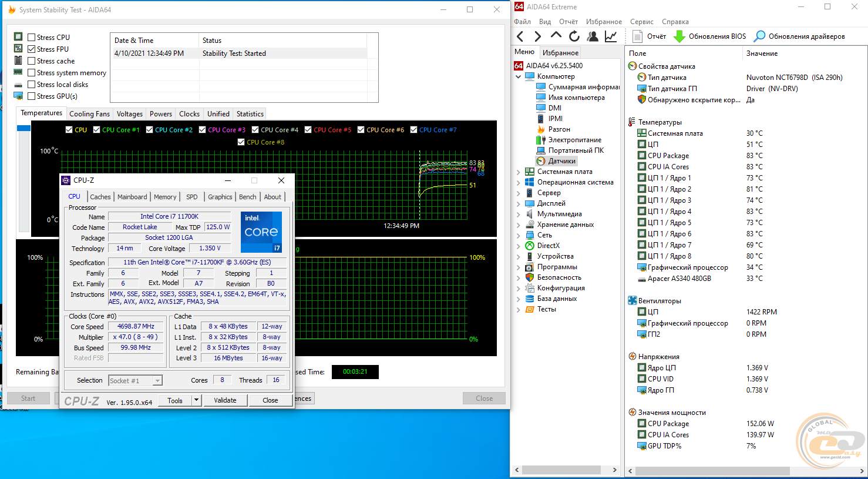Image resolution: width=868 pixels, height=479 pixels.
Task: Toggle the CPU Core #8 graph checkbox
Action: [x=241, y=142]
